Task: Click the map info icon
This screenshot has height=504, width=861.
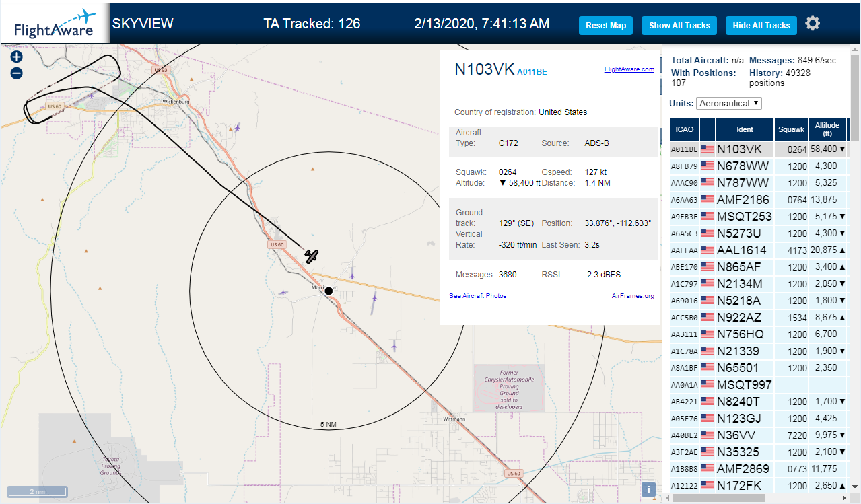Action: coord(648,490)
